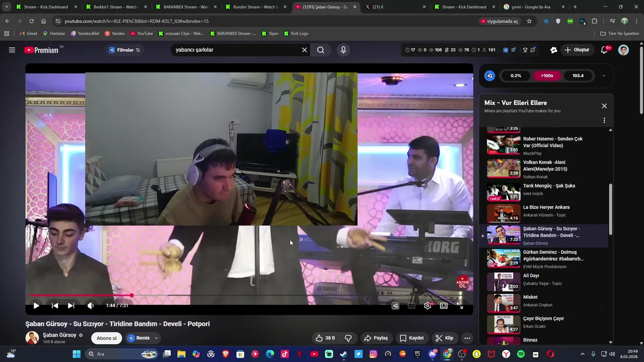Image resolution: width=644 pixels, height=362 pixels.
Task: Click the vidIQ round logo in stats panel
Action: [490, 76]
